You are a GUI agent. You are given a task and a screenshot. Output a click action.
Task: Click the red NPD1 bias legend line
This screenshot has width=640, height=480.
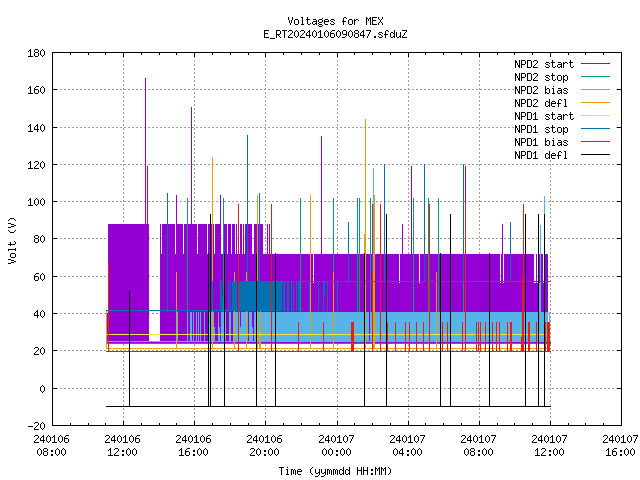[x=595, y=142]
